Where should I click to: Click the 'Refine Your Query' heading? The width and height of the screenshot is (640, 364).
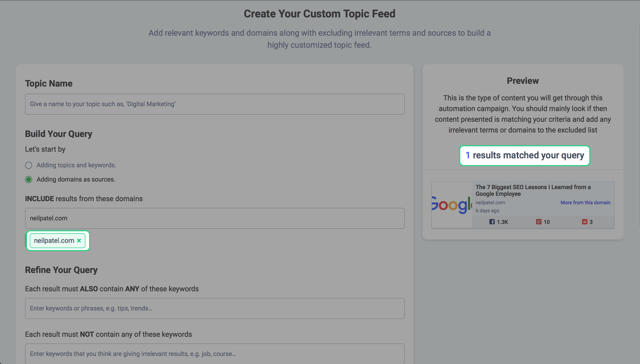coord(61,270)
